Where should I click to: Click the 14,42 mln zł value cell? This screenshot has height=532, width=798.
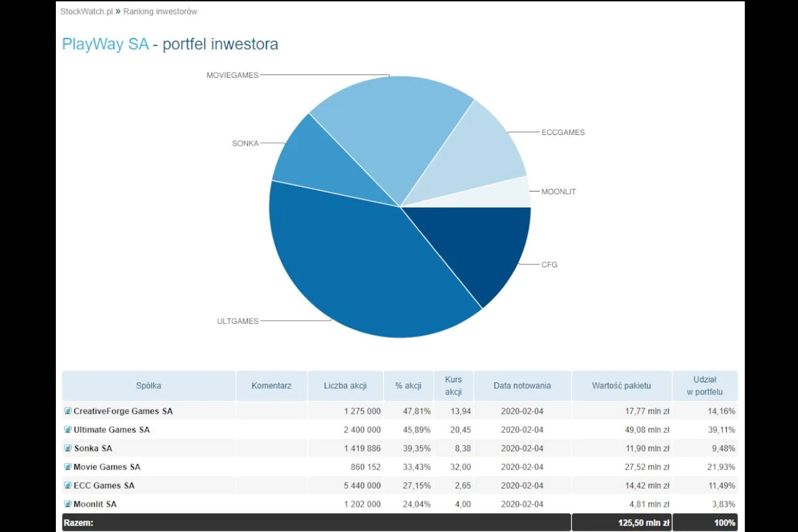point(621,485)
